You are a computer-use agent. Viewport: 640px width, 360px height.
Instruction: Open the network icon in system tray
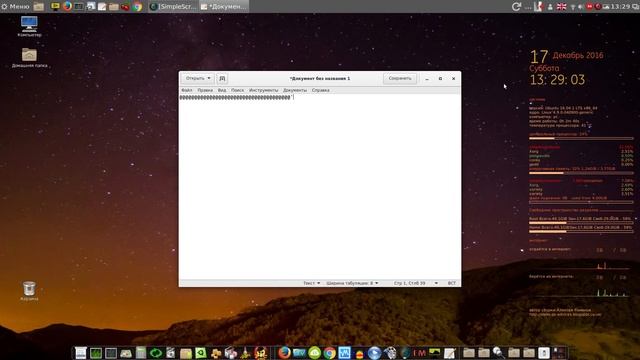pos(573,7)
